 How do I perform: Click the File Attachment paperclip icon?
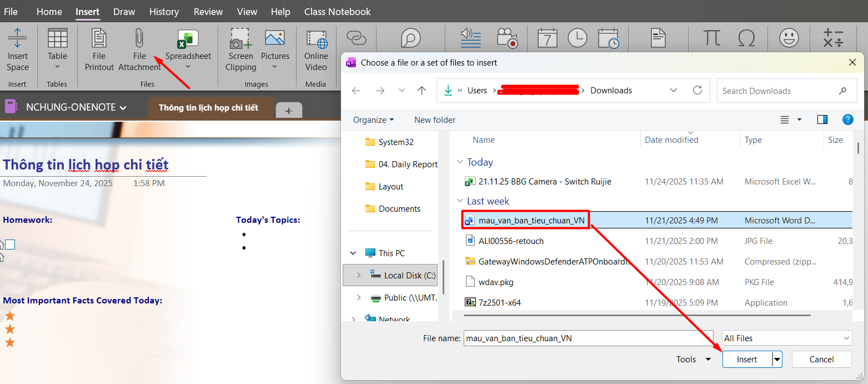coord(139,39)
